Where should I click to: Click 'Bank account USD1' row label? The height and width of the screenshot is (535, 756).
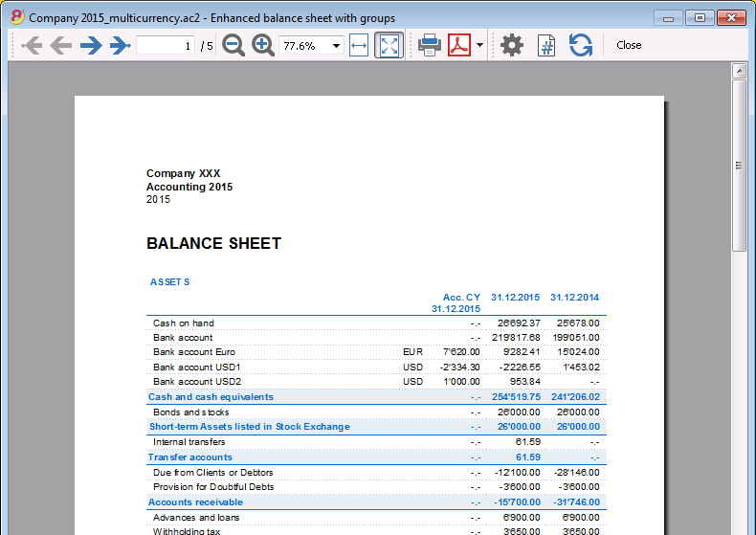coord(197,368)
